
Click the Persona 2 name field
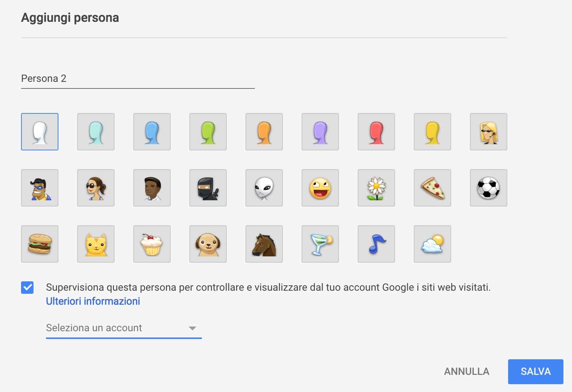click(x=138, y=79)
